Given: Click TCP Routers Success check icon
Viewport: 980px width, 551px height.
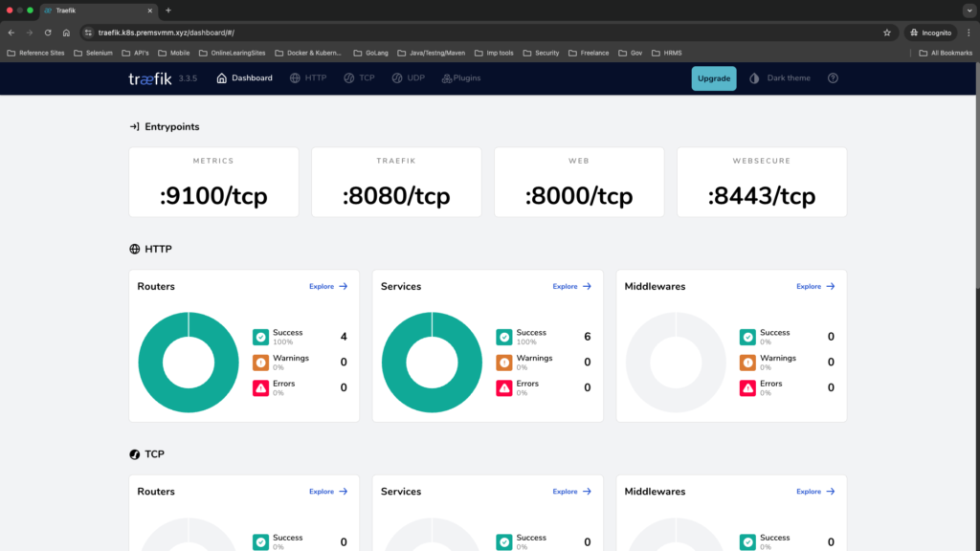Looking at the screenshot, I should [260, 541].
